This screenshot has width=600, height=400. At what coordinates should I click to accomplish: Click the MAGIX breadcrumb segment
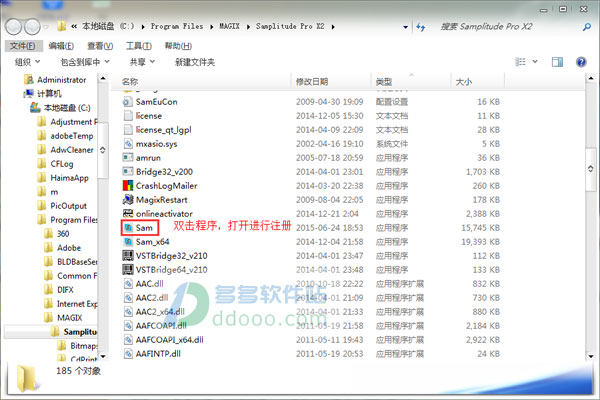point(229,26)
